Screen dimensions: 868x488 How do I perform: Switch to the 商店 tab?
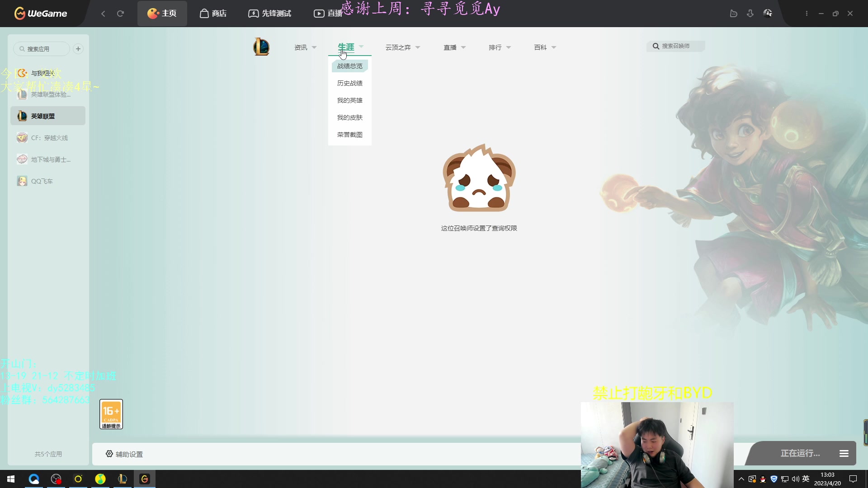pyautogui.click(x=213, y=14)
